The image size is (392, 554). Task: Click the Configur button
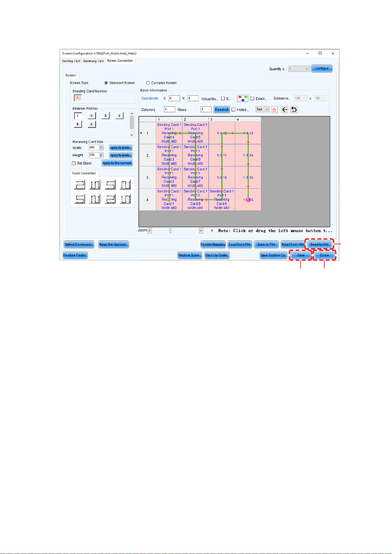[322, 68]
